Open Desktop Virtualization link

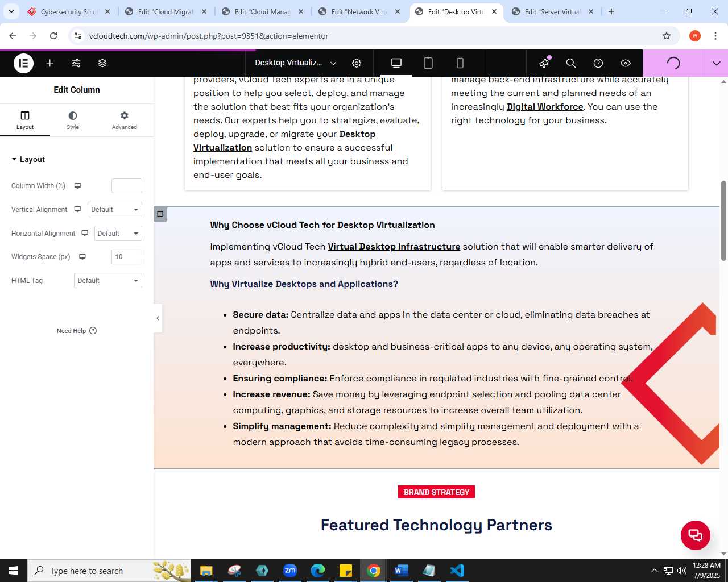284,141
